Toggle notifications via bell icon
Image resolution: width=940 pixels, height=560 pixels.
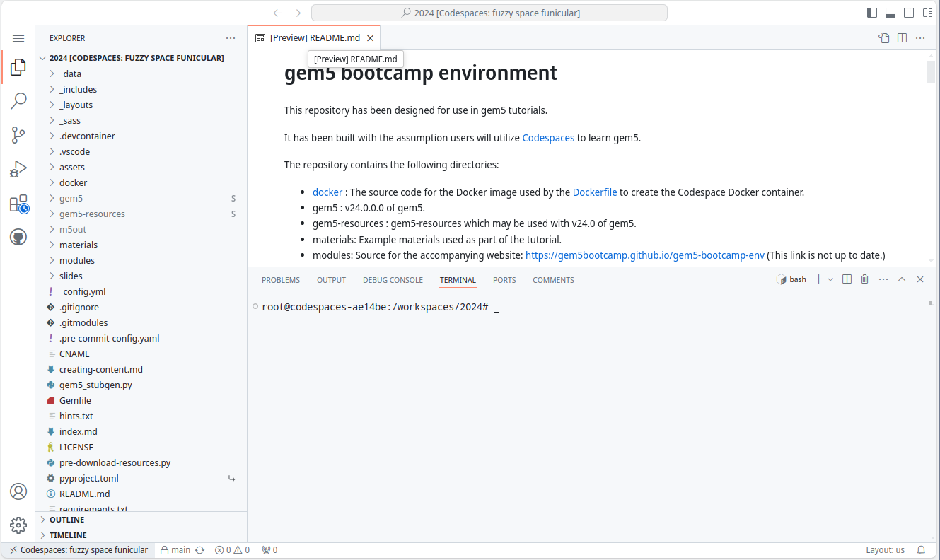(x=920, y=549)
